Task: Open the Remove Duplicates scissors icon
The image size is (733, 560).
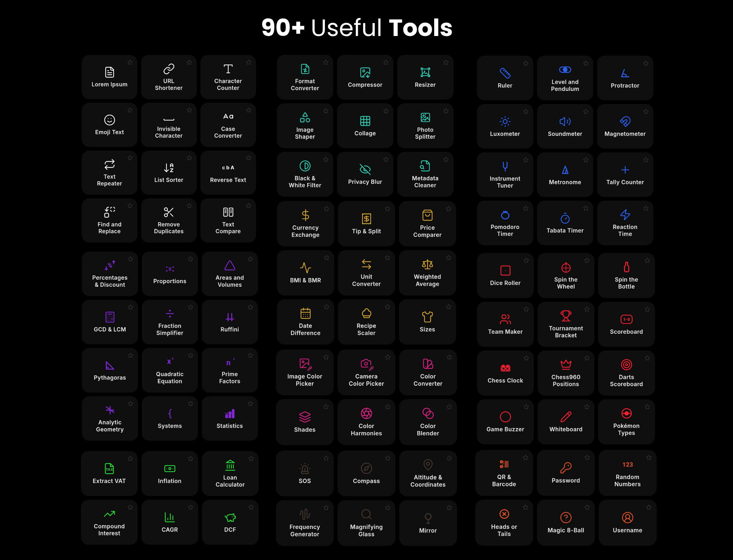Action: coord(169,212)
